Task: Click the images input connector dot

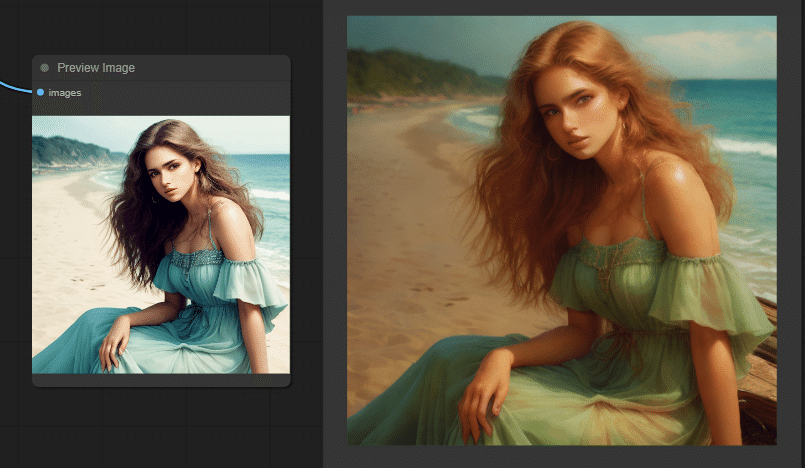Action: [41, 92]
